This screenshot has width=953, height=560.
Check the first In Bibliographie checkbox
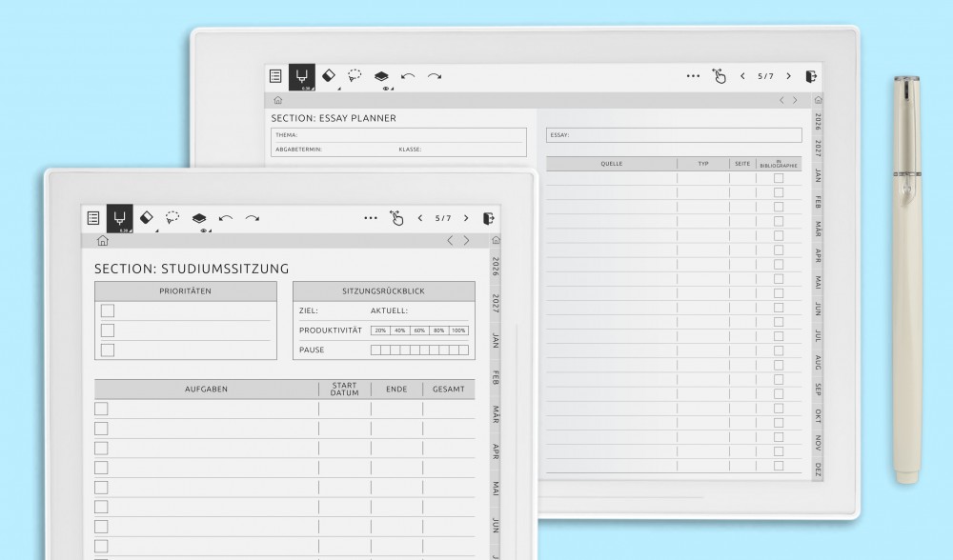(x=779, y=178)
